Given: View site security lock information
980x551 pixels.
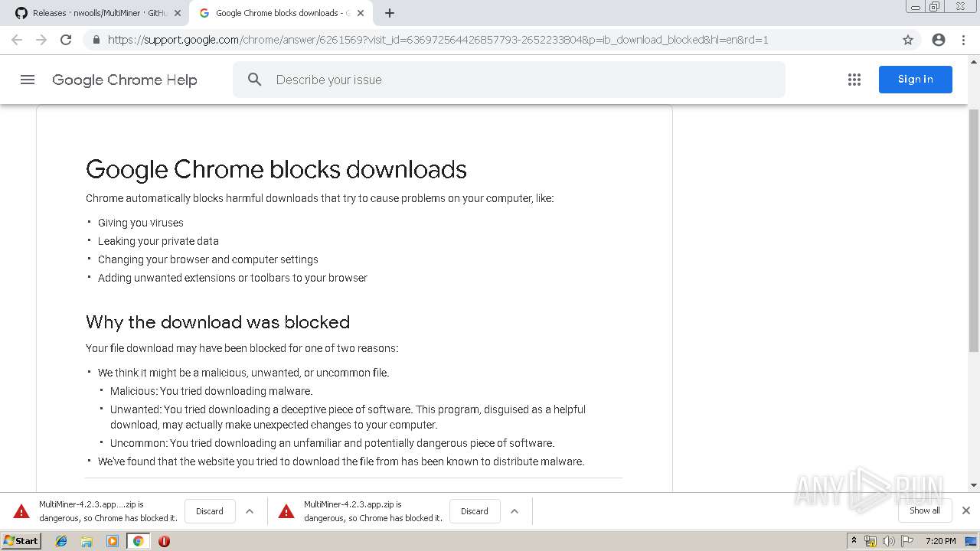Looking at the screenshot, I should tap(96, 40).
